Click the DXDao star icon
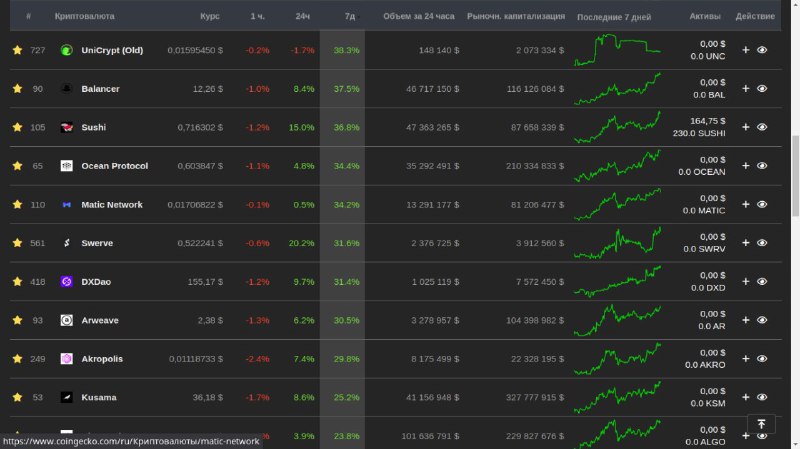Image resolution: width=800 pixels, height=449 pixels. [x=17, y=282]
